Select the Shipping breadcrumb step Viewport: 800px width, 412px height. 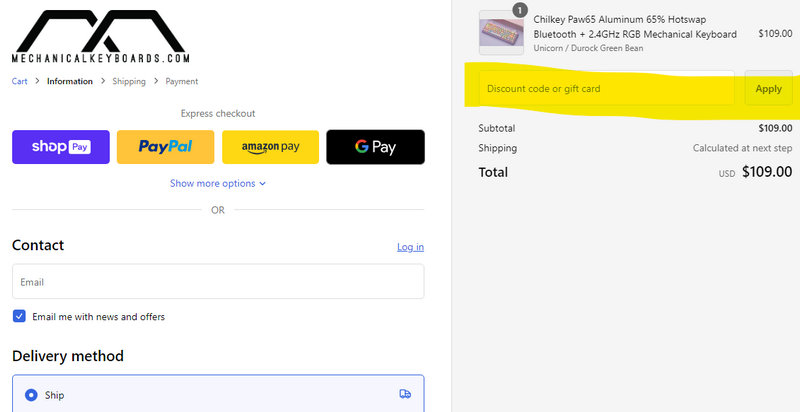(128, 82)
